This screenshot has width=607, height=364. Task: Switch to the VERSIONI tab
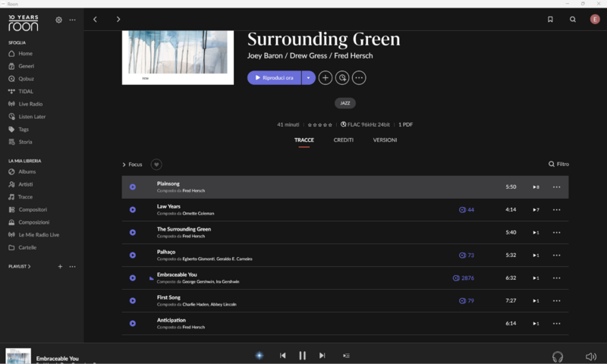(x=385, y=140)
